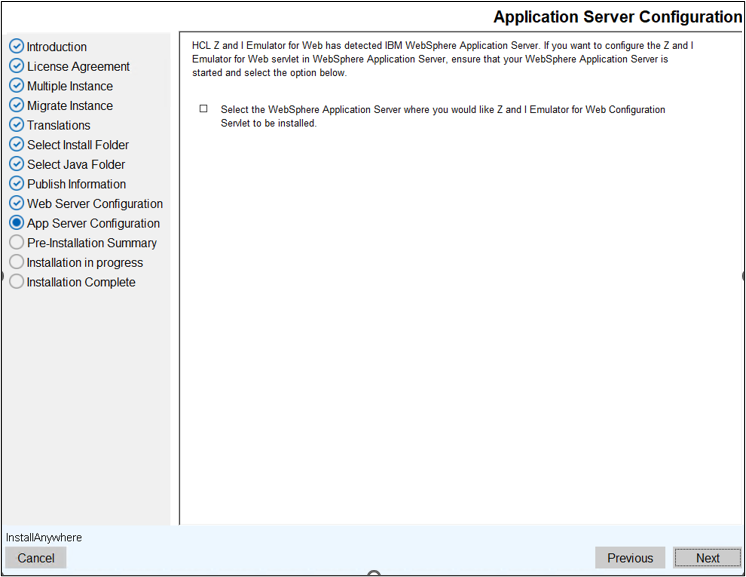Click the Pre-Installation Summary empty circle icon
Screen dimensions: 746x577
pyautogui.click(x=17, y=242)
